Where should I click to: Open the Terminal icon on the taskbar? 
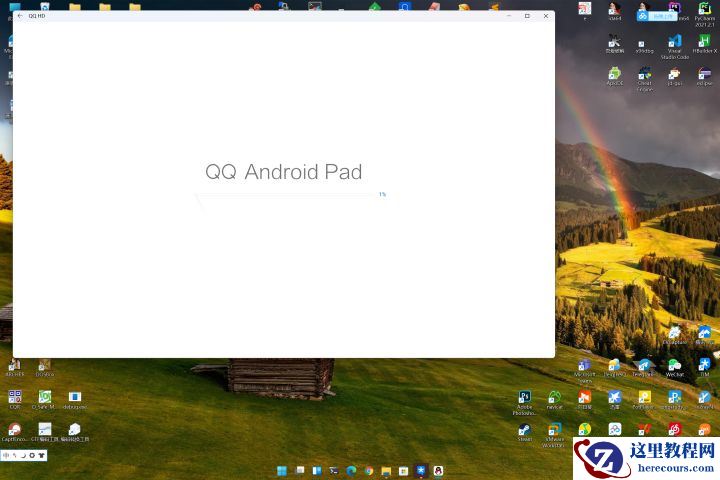[x=334, y=471]
